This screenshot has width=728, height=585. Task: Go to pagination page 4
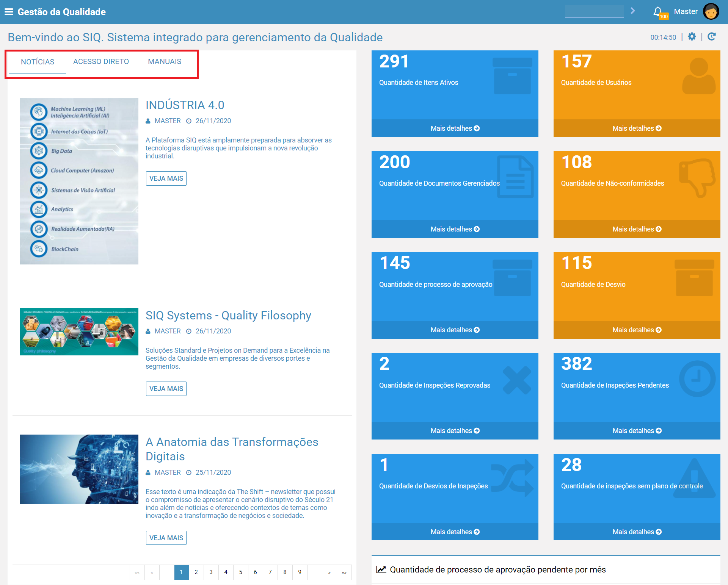click(226, 572)
